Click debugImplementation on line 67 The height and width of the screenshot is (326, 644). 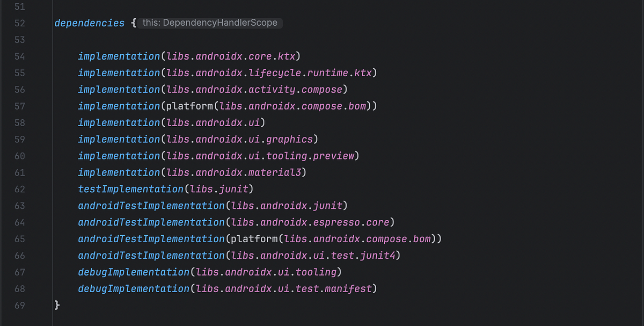[x=133, y=272]
